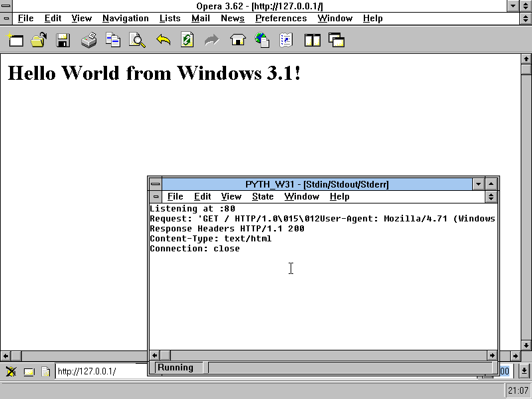Click the Find magnifying glass icon
The height and width of the screenshot is (399, 532).
coord(137,41)
